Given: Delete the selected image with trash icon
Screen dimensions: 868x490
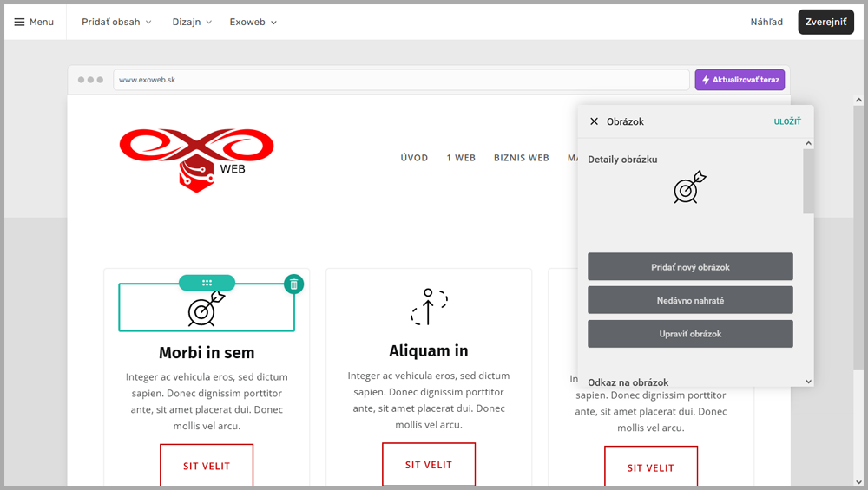Looking at the screenshot, I should pos(293,284).
